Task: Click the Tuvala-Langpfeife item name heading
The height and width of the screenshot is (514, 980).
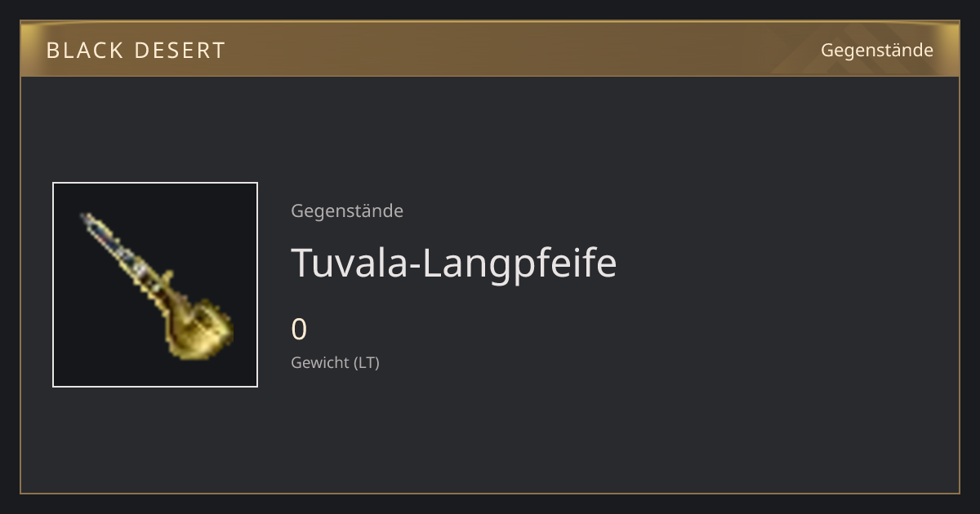Action: pyautogui.click(x=453, y=263)
